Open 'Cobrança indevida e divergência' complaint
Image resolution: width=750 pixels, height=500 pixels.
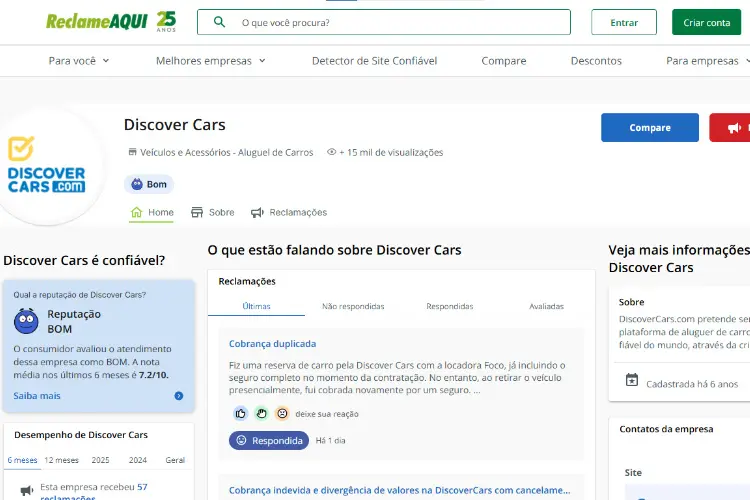click(x=399, y=490)
